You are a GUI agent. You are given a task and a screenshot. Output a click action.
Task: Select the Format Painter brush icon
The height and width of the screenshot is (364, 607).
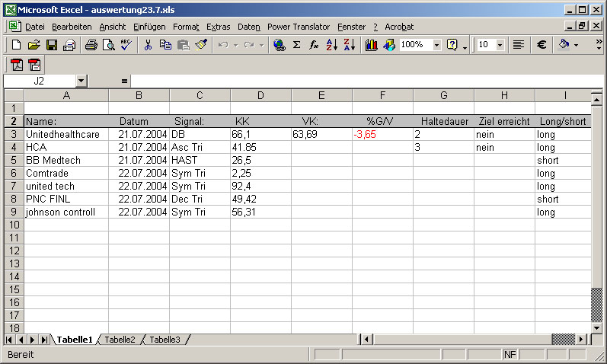tap(201, 45)
